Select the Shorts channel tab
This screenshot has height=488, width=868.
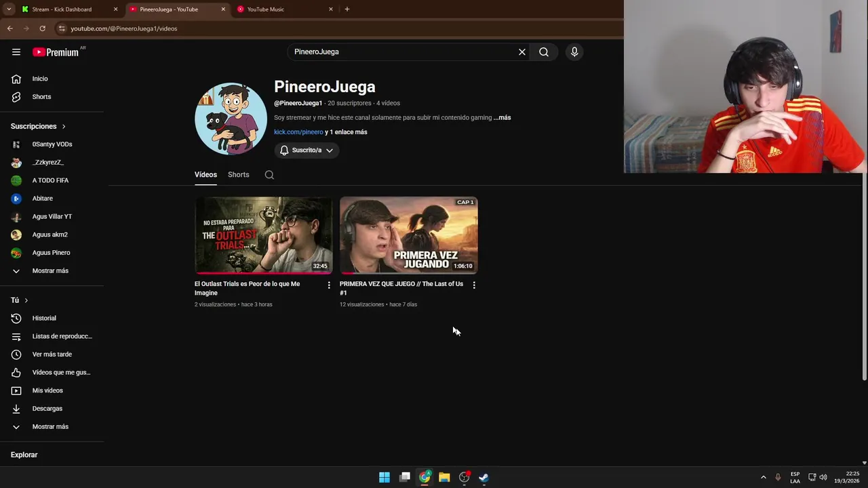pos(239,175)
